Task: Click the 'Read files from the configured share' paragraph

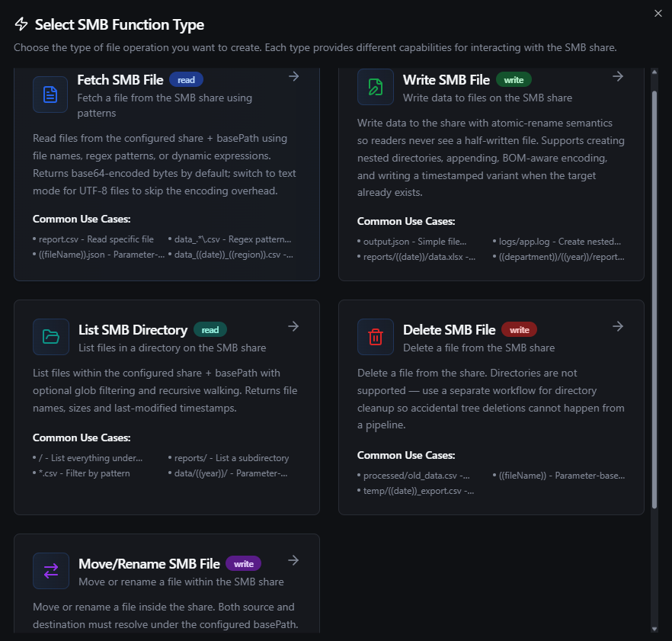Action: point(165,165)
